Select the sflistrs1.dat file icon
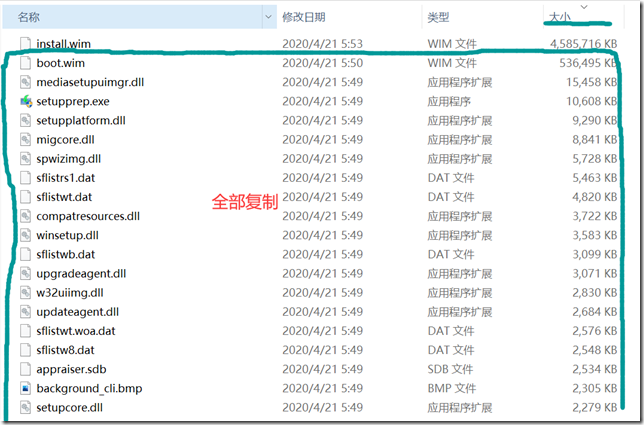 [x=26, y=178]
